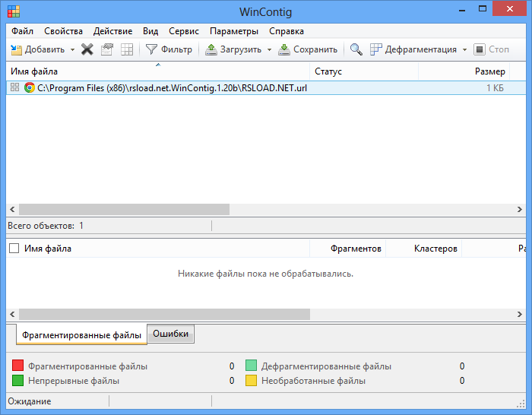Click upper list's right scroll arrow

[x=519, y=209]
